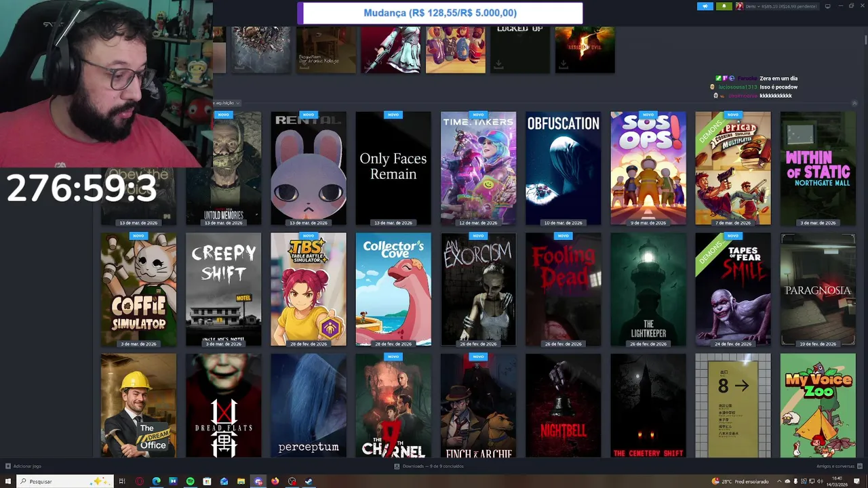
Task: Open the Dread Flats game cover
Action: [x=224, y=405]
